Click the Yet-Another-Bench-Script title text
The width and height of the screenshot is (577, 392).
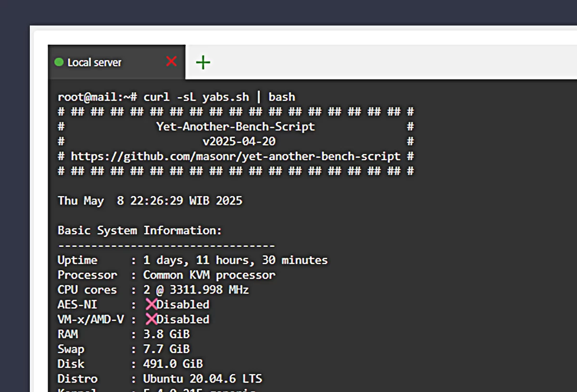pos(235,127)
